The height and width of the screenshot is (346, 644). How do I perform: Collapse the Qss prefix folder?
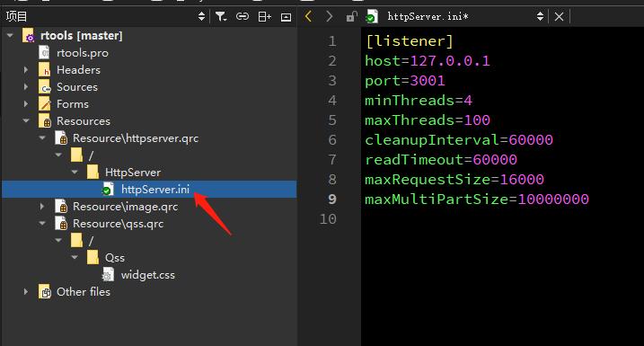pos(75,257)
